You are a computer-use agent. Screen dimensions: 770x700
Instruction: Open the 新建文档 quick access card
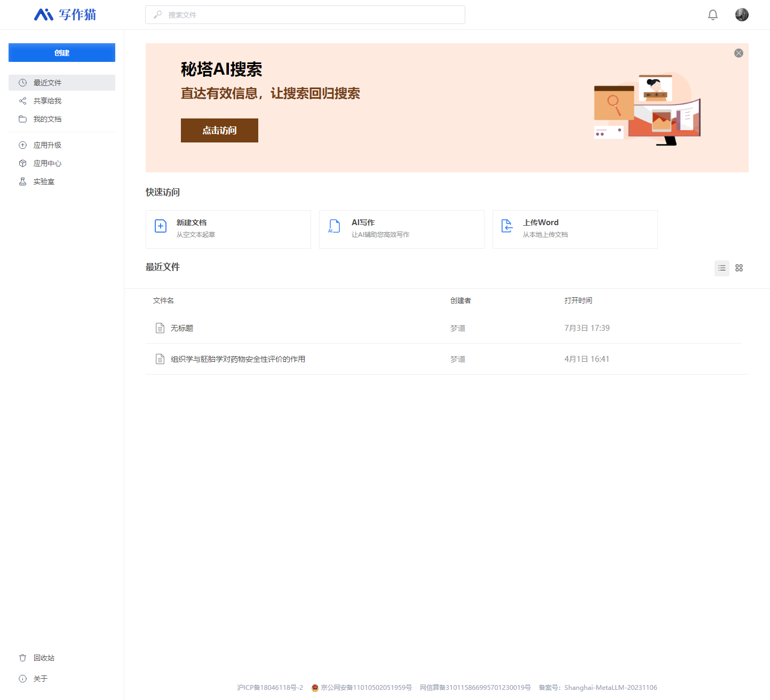pos(228,229)
